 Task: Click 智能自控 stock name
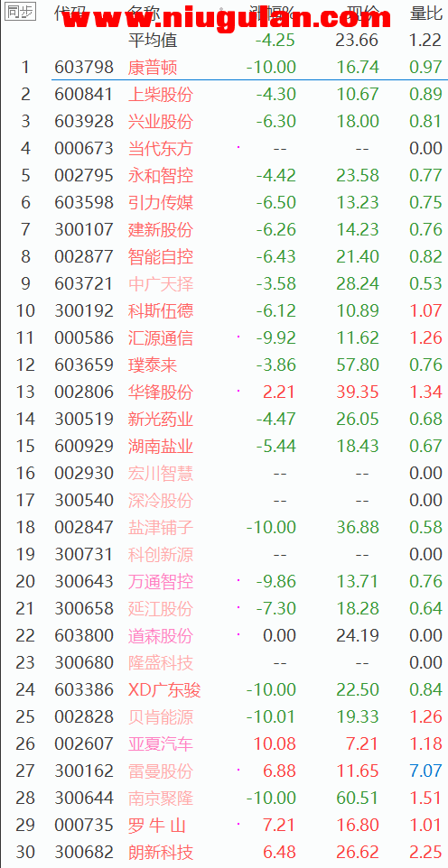click(x=160, y=257)
